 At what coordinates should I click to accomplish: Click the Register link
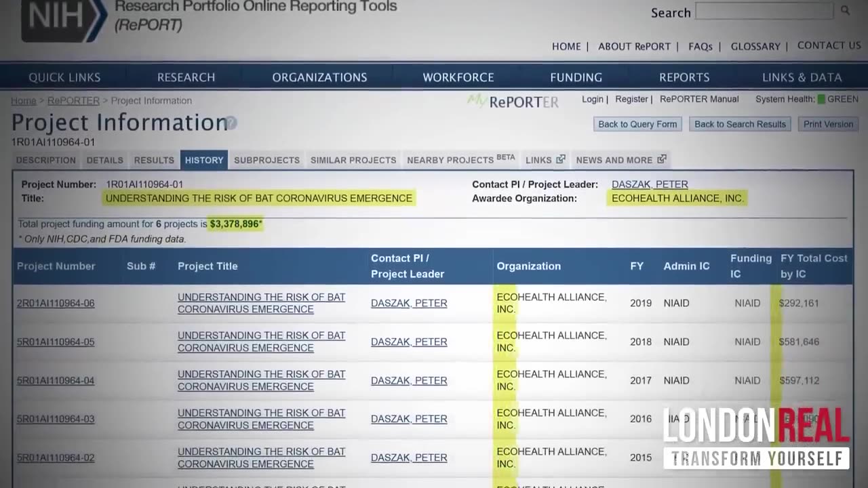tap(631, 99)
